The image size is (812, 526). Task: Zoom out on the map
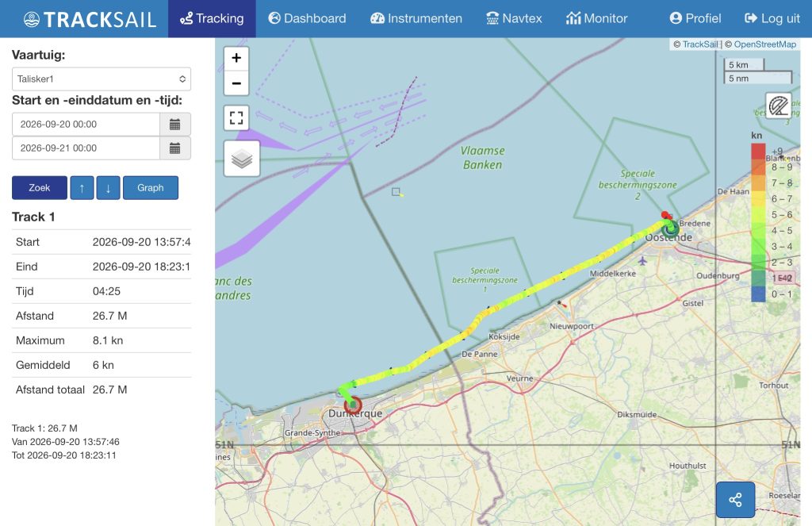pos(236,83)
